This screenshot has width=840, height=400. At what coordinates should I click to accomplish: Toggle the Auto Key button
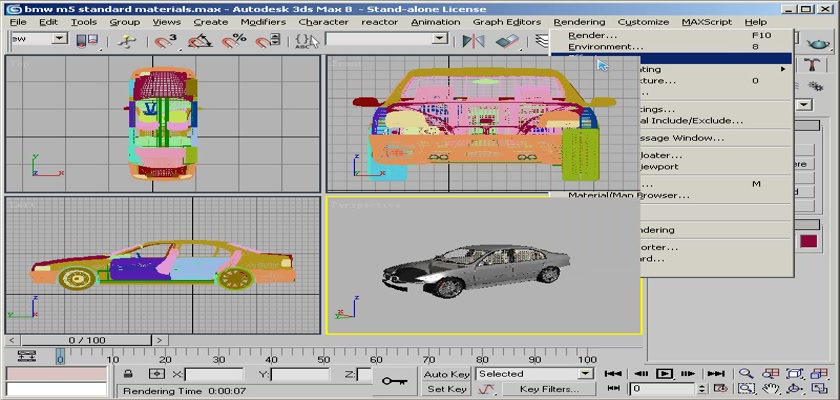(x=446, y=374)
